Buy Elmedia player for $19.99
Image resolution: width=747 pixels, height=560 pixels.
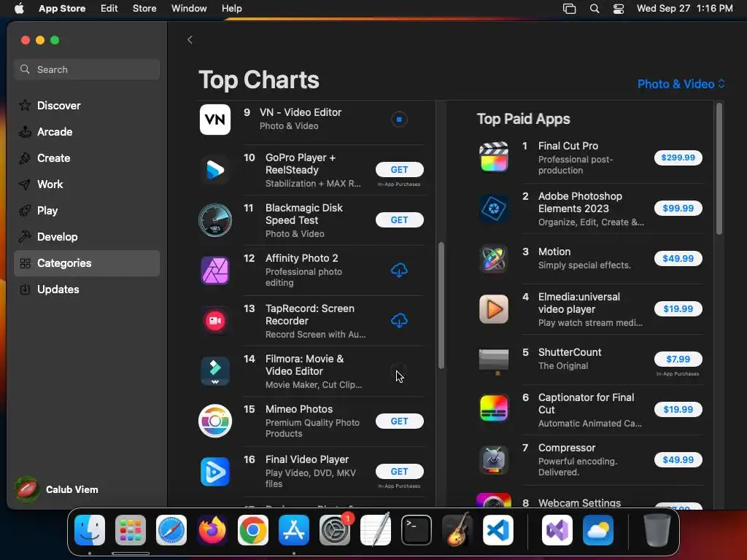[x=678, y=309]
